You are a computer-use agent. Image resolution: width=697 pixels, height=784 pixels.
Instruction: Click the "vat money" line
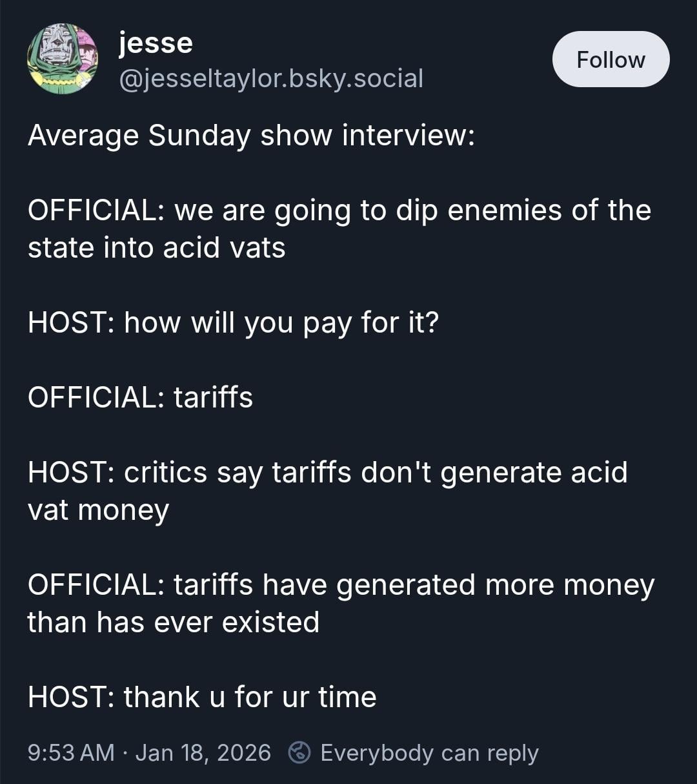pyautogui.click(x=98, y=510)
